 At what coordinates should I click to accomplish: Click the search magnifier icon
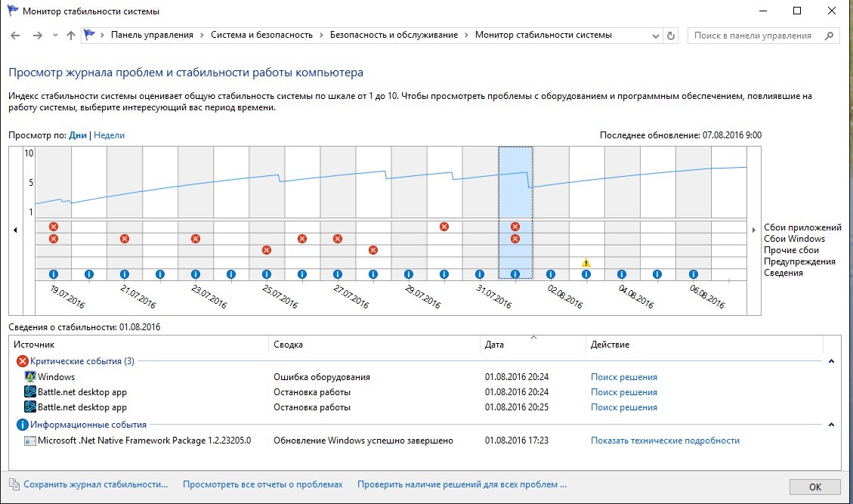[x=829, y=36]
